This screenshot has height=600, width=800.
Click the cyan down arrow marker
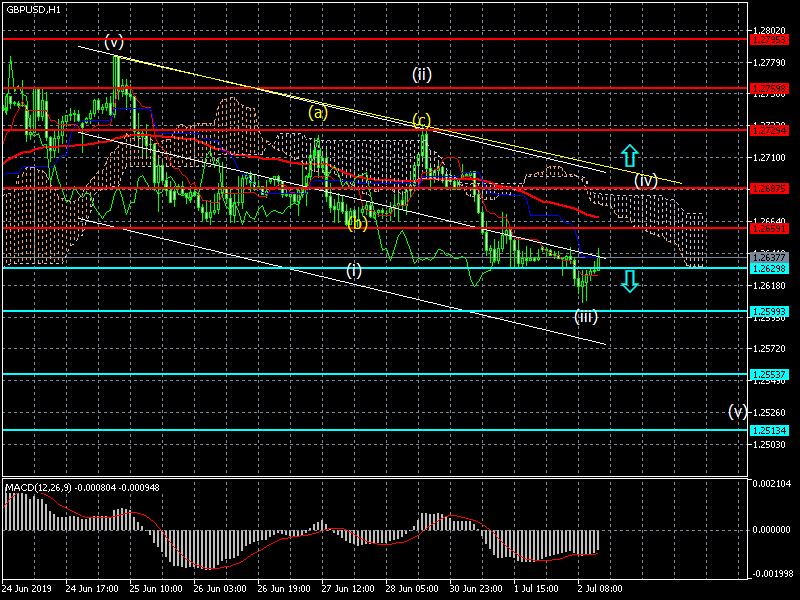coord(630,281)
